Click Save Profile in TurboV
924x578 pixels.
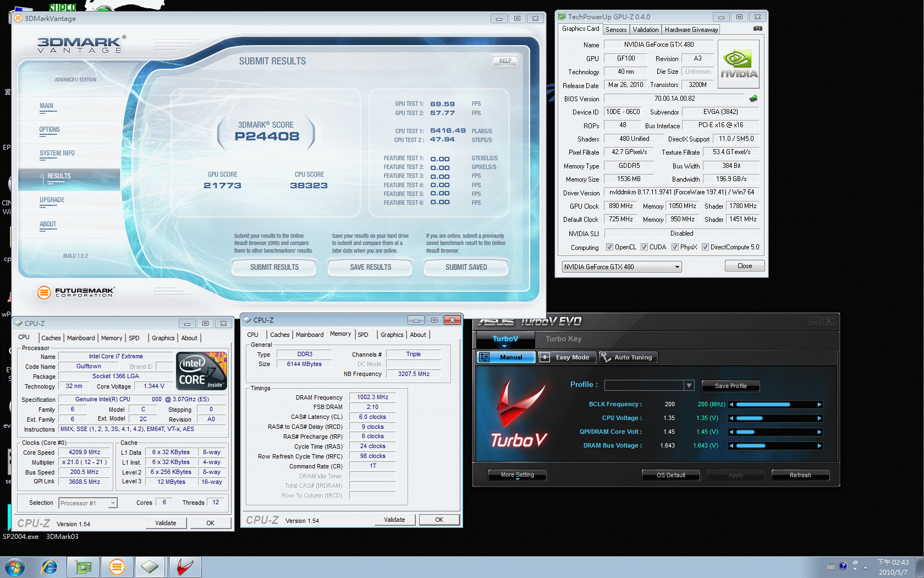click(730, 386)
